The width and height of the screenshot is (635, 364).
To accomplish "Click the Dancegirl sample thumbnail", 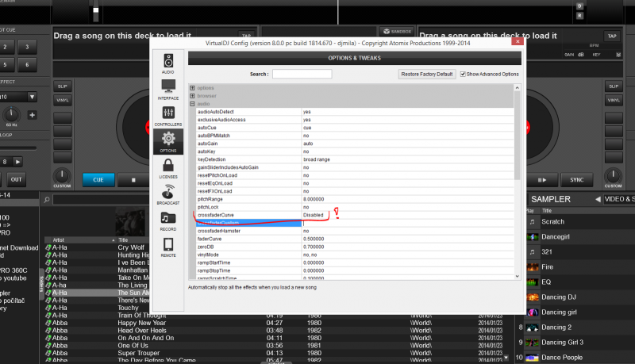I will coord(532,236).
